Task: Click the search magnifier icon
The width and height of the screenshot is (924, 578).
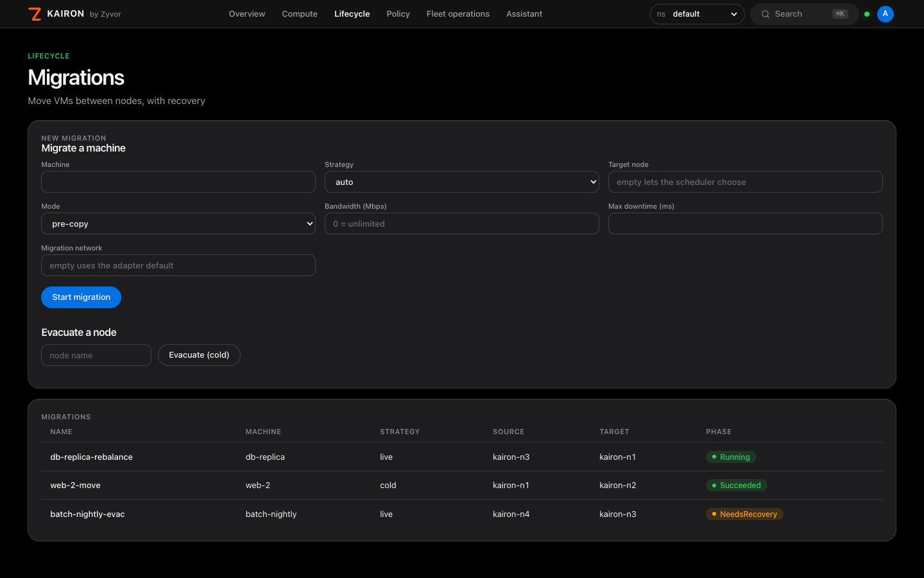Action: 766,14
